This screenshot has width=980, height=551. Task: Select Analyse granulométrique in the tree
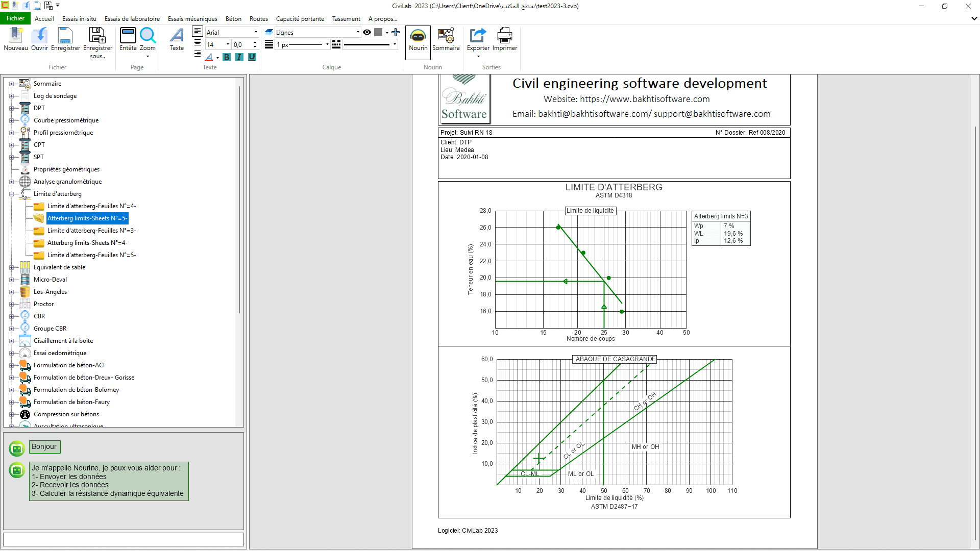coord(67,182)
